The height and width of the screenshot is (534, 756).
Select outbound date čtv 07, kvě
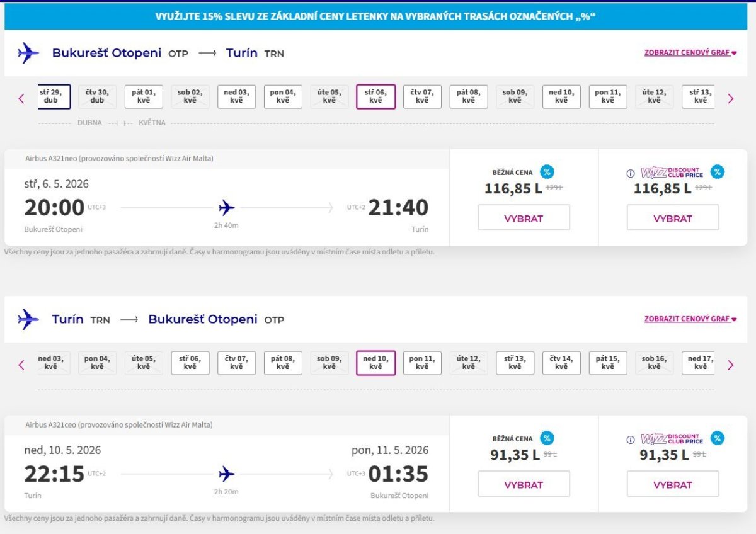[422, 96]
